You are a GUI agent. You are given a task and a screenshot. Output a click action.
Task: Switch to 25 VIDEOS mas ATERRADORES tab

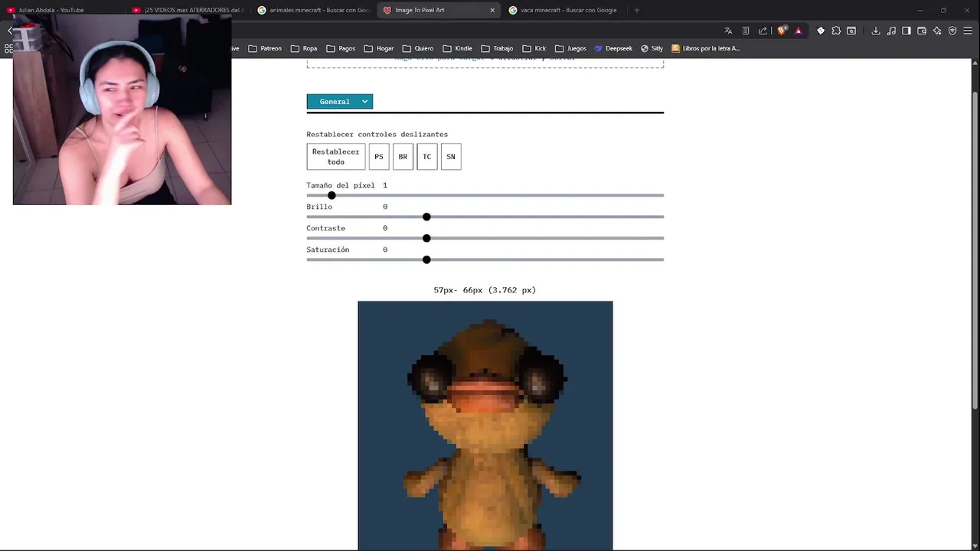[188, 10]
